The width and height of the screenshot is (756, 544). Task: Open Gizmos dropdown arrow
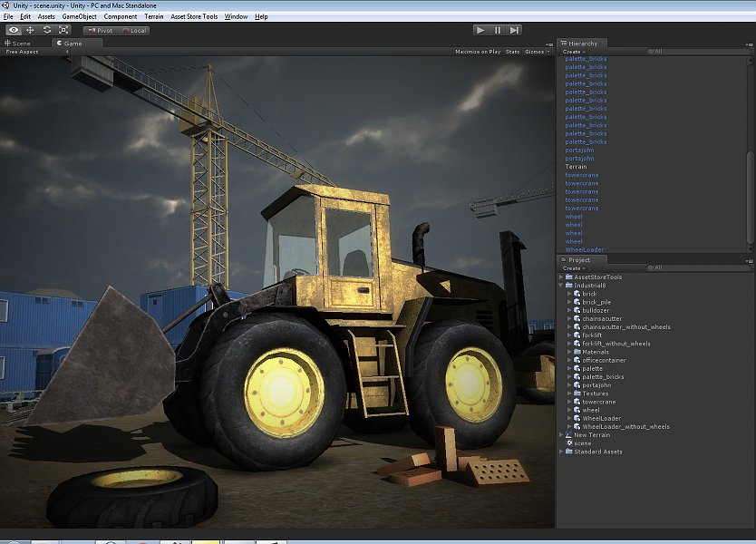click(x=548, y=52)
